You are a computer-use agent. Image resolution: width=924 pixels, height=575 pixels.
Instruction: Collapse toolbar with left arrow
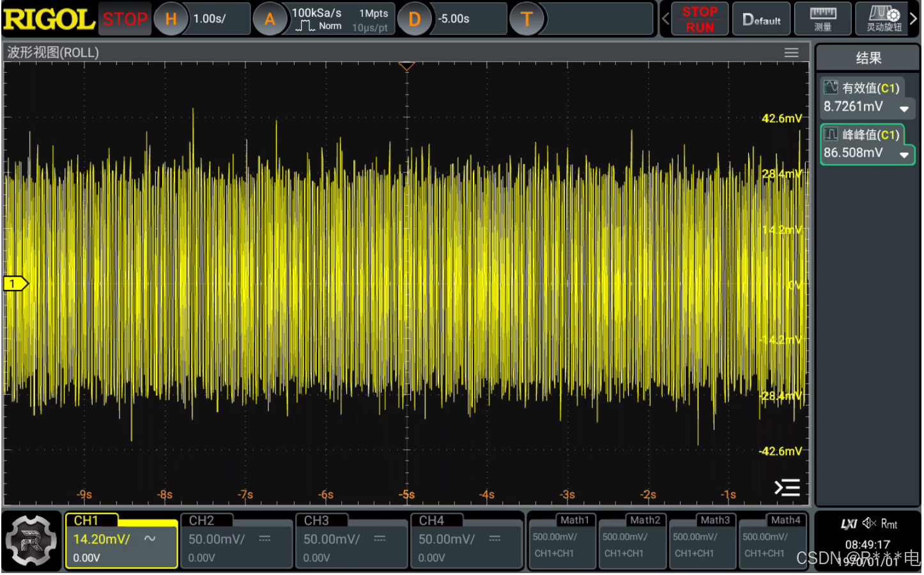(x=665, y=19)
